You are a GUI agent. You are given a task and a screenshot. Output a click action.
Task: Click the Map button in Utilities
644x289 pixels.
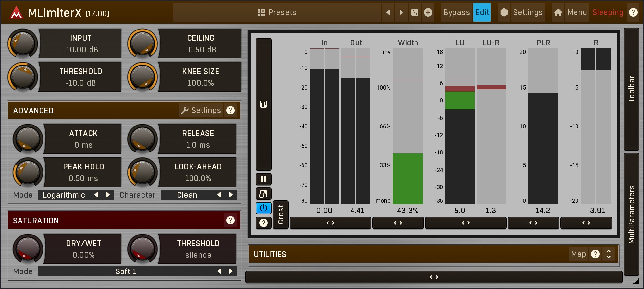point(578,254)
